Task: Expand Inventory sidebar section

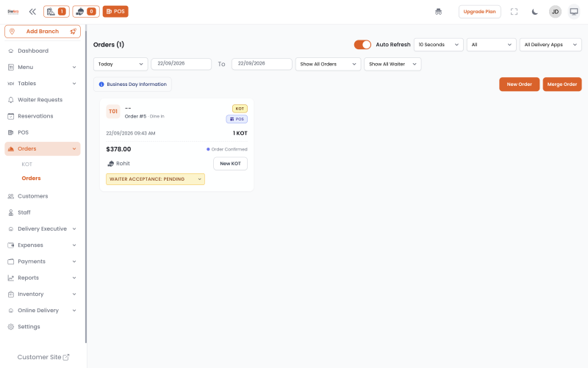Action: pyautogui.click(x=43, y=294)
